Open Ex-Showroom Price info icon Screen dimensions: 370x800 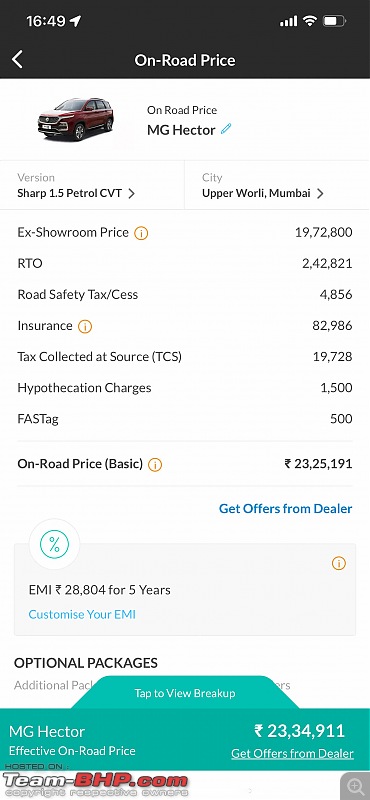coord(141,233)
